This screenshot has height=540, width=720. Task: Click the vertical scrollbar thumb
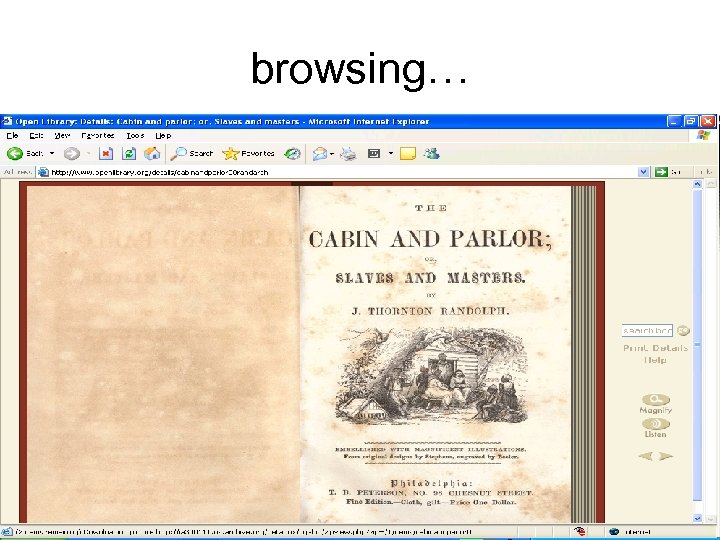(698, 344)
